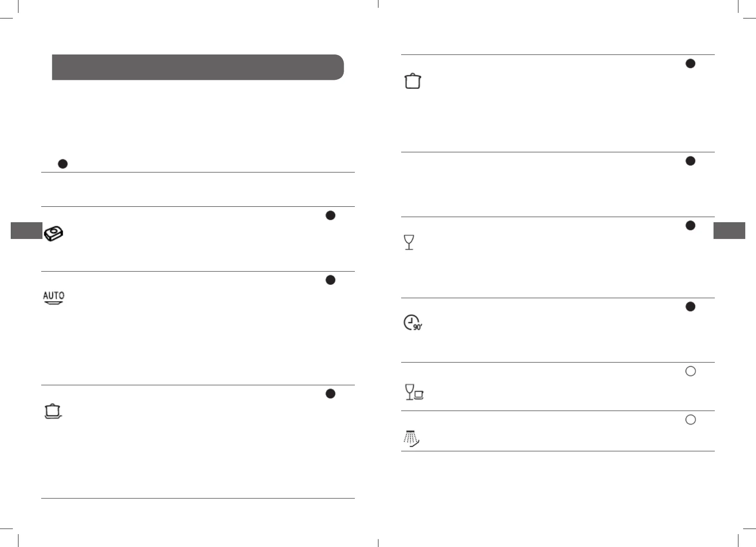Screen dimensions: 756x547
Task: Select the 90' clock program icon
Action: tap(413, 323)
